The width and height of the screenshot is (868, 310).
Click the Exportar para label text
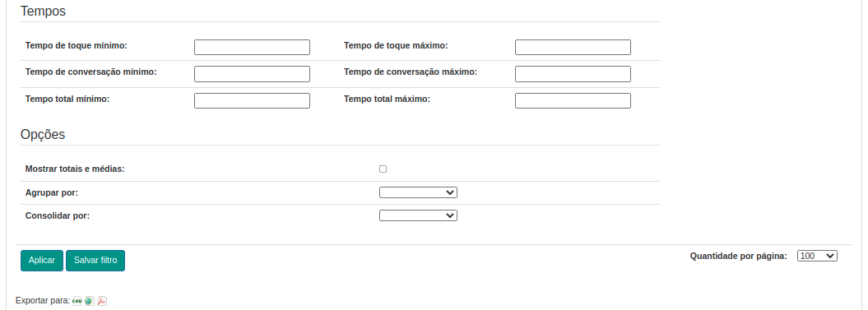coord(43,301)
